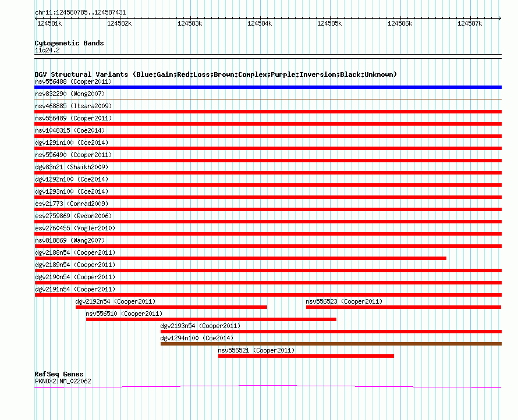
Task: Open dgv2193n54 (Cooper2011) label
Action: (200, 326)
